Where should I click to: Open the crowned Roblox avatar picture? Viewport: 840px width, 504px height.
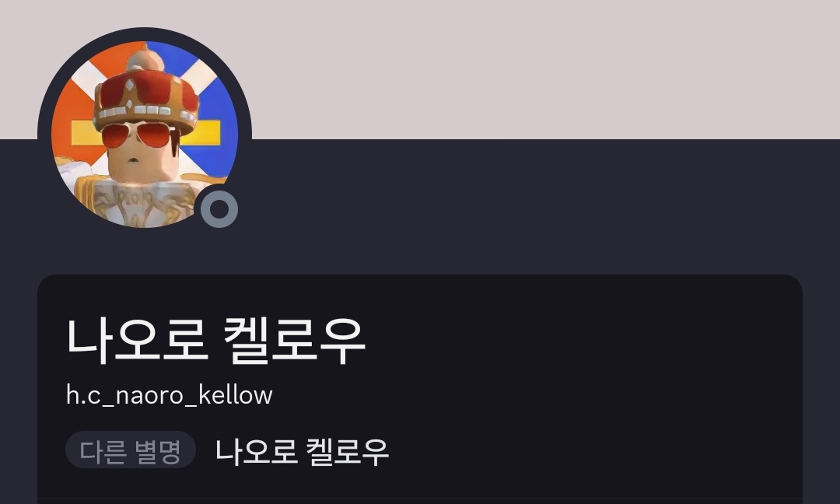144,134
